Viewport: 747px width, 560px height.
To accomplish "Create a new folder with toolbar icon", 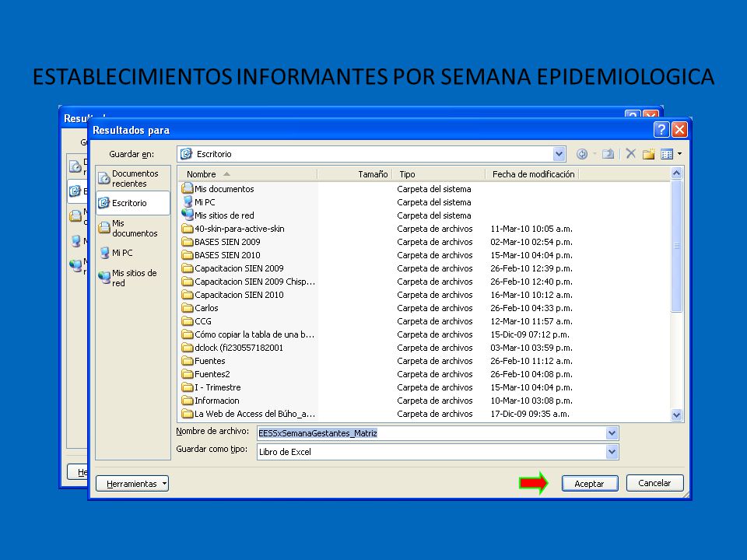I will click(x=648, y=154).
